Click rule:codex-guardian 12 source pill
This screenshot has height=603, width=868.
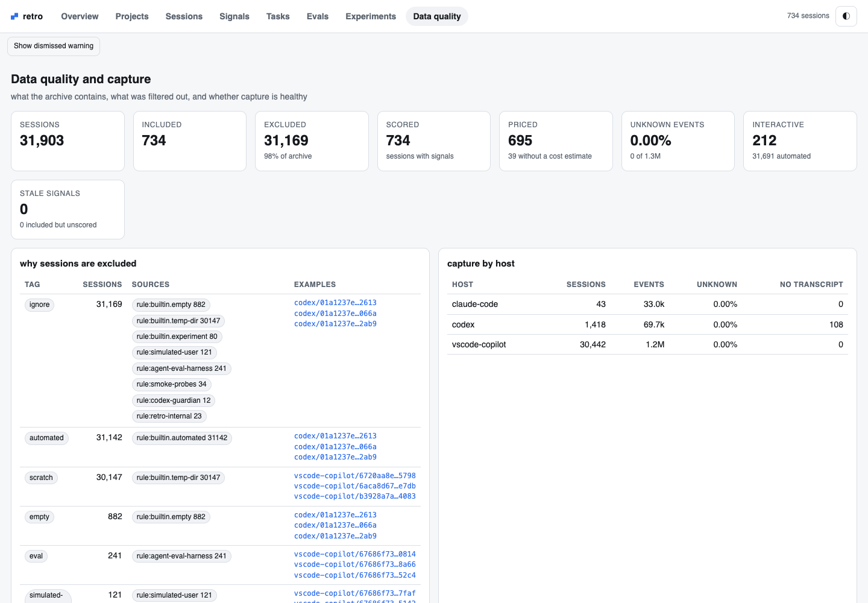[x=174, y=400]
